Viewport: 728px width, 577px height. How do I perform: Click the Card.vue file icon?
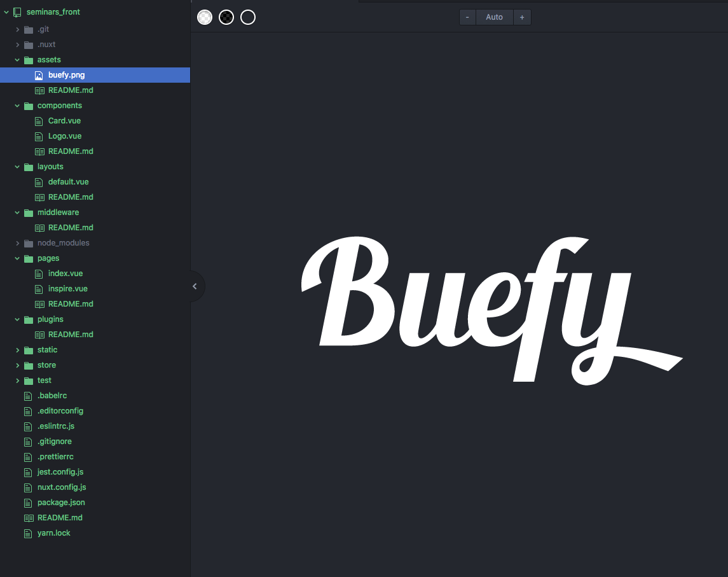(39, 122)
